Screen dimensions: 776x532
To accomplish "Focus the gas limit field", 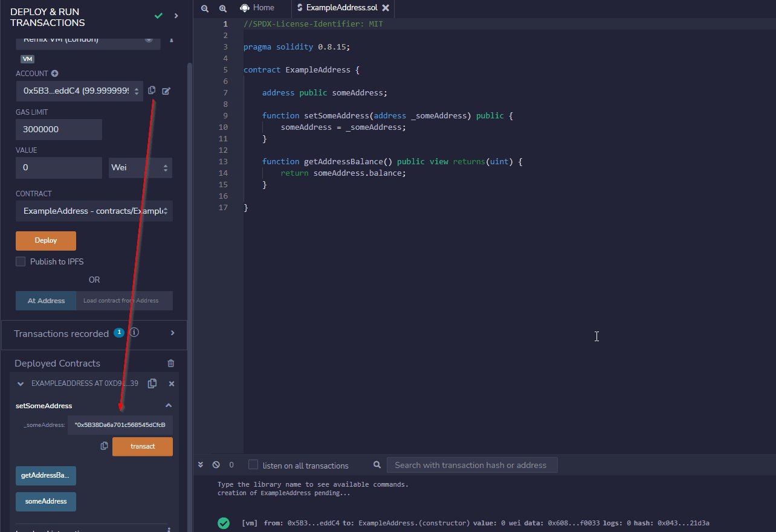I will coord(59,129).
